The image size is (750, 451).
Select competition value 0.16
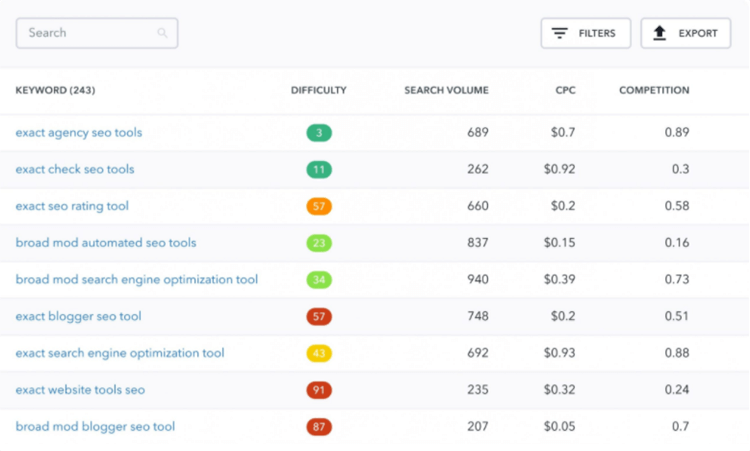click(677, 243)
